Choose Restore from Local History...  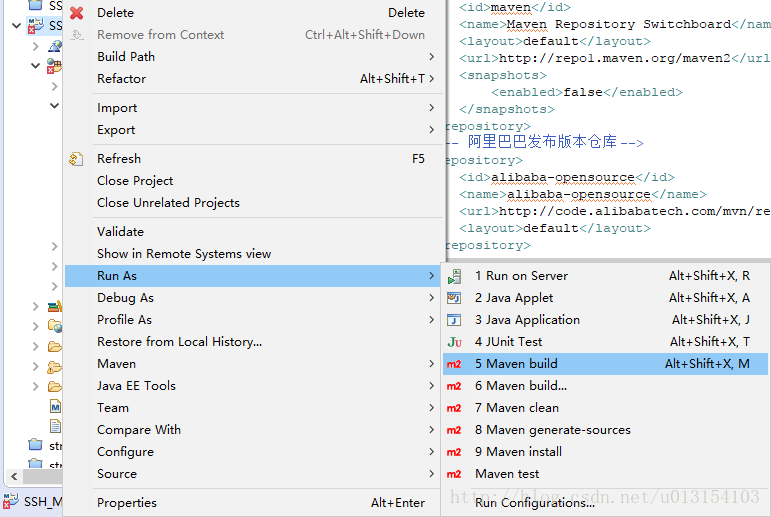[254, 342]
